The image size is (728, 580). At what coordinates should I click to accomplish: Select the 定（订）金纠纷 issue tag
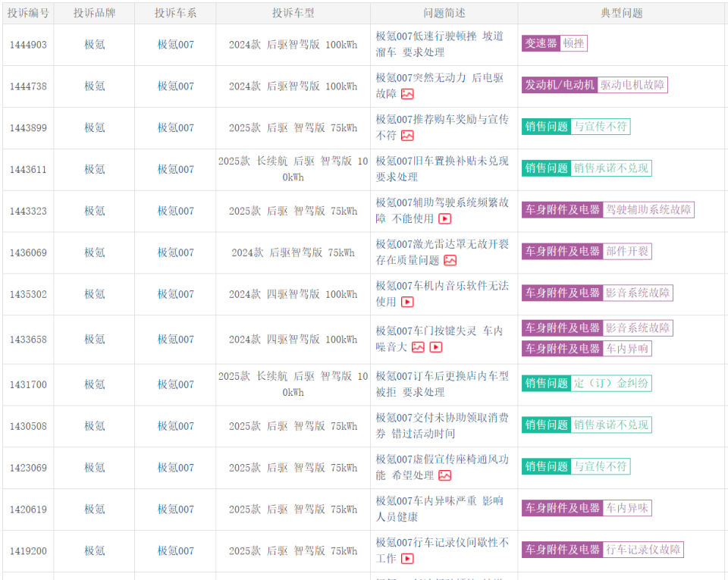point(586,384)
